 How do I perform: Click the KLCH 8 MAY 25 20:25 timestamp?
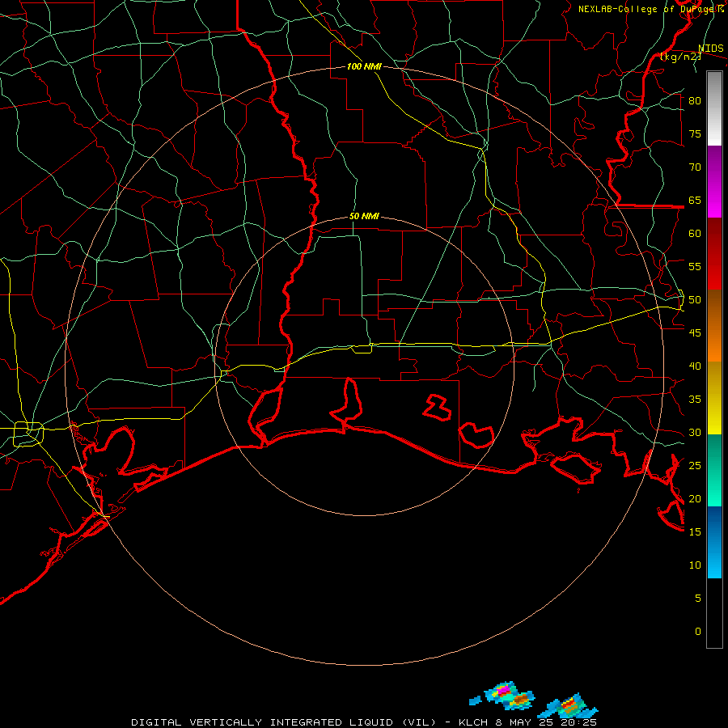point(527,722)
